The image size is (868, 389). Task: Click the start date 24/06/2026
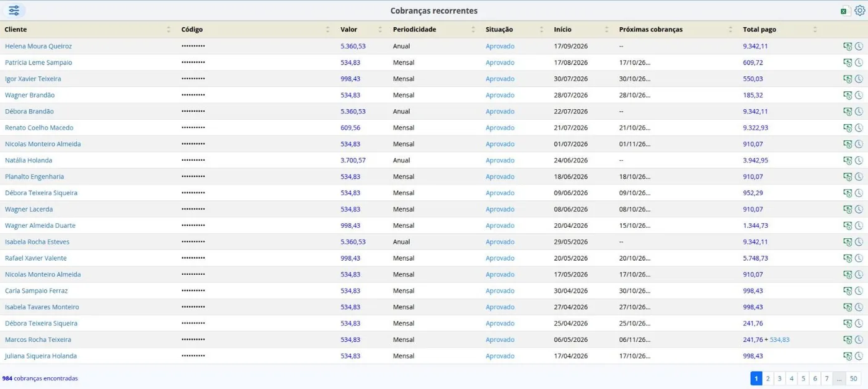pyautogui.click(x=571, y=161)
